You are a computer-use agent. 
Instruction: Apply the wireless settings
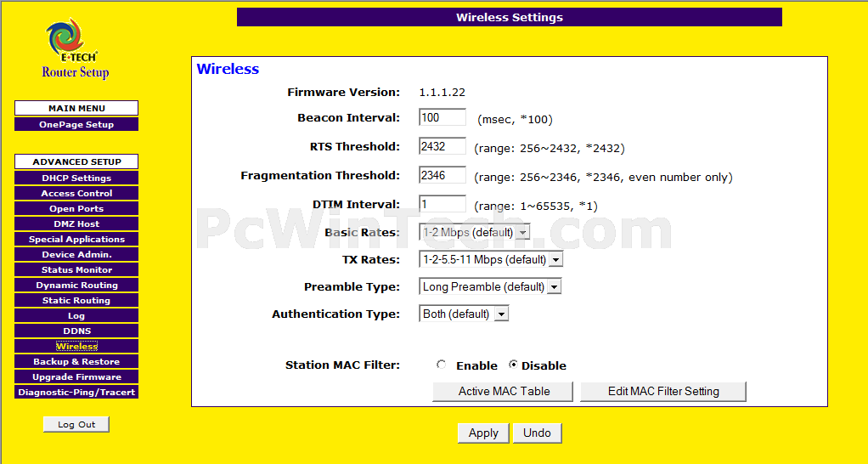tap(483, 433)
